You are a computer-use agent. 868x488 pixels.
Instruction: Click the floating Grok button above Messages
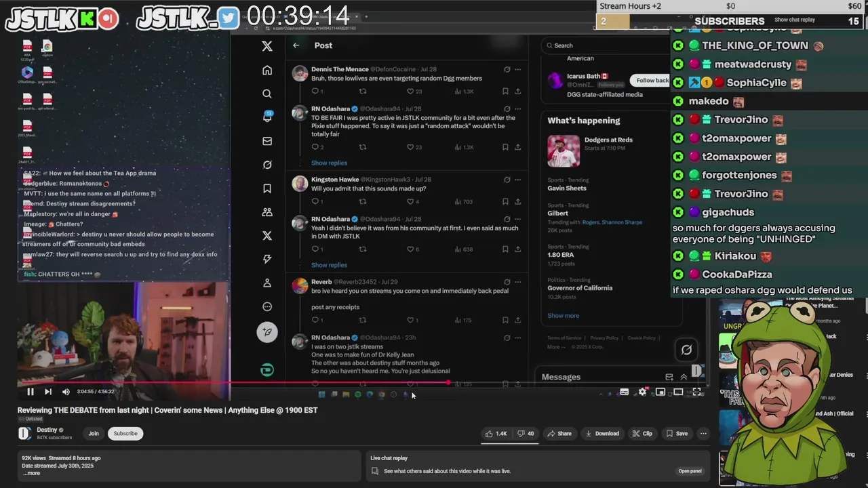pos(686,350)
